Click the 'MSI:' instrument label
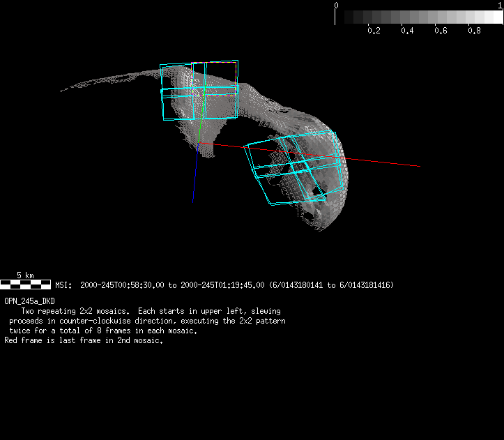The image size is (504, 440). [64, 285]
